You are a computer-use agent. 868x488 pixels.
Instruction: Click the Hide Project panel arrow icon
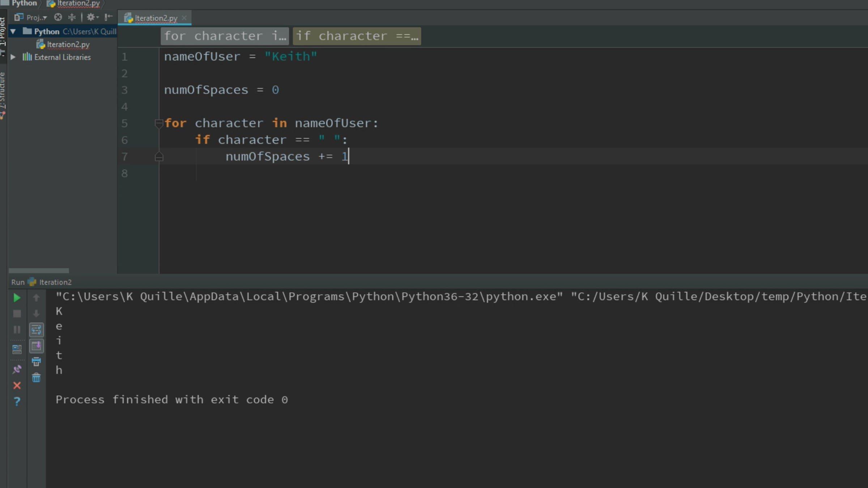click(x=109, y=17)
